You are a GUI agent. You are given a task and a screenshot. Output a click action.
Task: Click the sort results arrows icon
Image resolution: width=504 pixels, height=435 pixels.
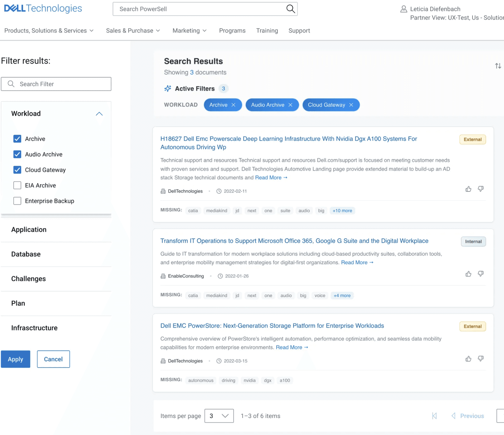498,66
